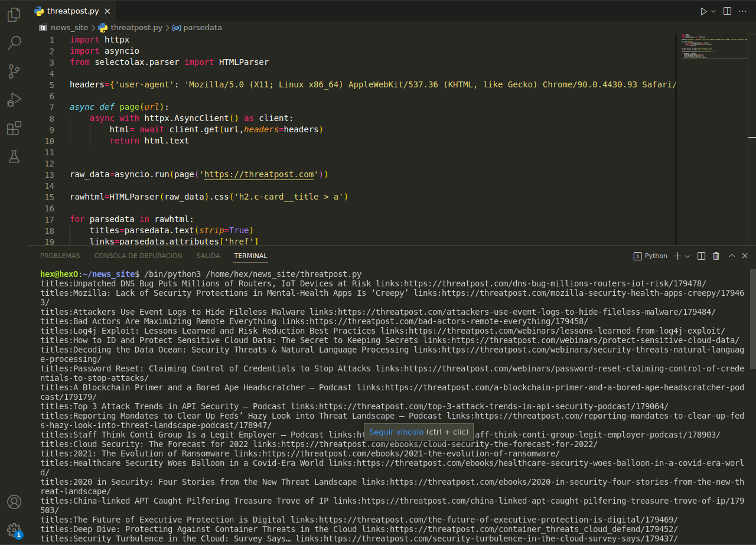The height and width of the screenshot is (545, 756).
Task: Switch to the PROBLEMAS panel tab
Action: point(60,256)
